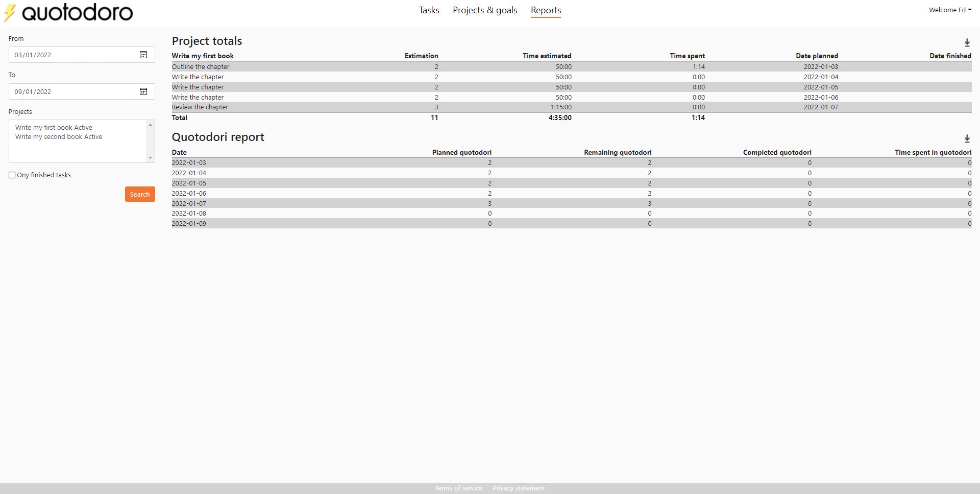Click the Planned quotodori column header
The image size is (980, 494).
[x=462, y=152]
